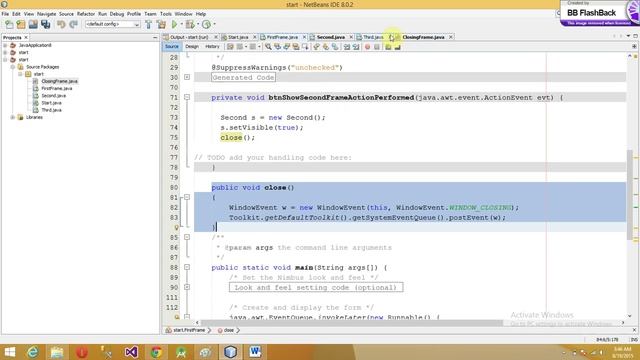Click the Stop Macro Recording icon
Image resolution: width=640 pixels, height=360 pixels.
click(x=377, y=47)
